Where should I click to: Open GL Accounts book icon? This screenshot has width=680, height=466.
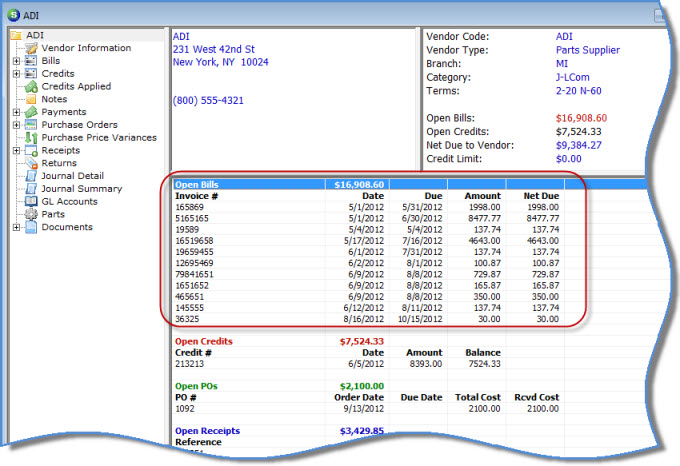31,201
